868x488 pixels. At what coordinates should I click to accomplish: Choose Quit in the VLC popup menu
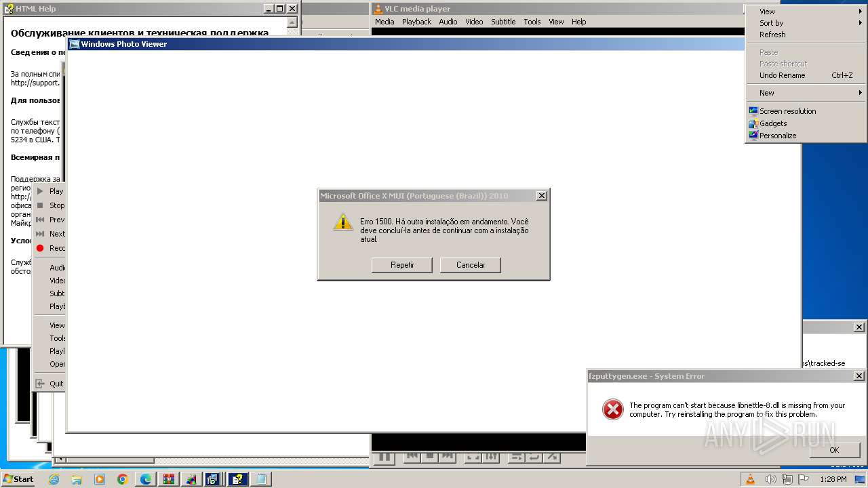click(50, 384)
